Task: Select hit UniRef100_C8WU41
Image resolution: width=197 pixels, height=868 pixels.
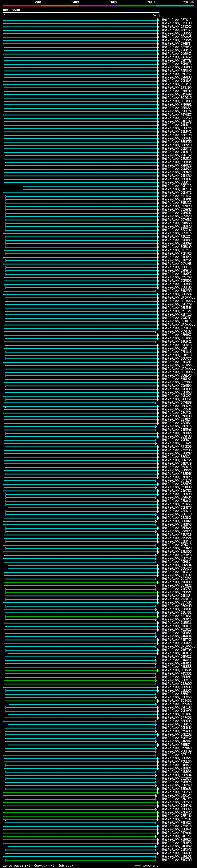Action: (x=176, y=521)
